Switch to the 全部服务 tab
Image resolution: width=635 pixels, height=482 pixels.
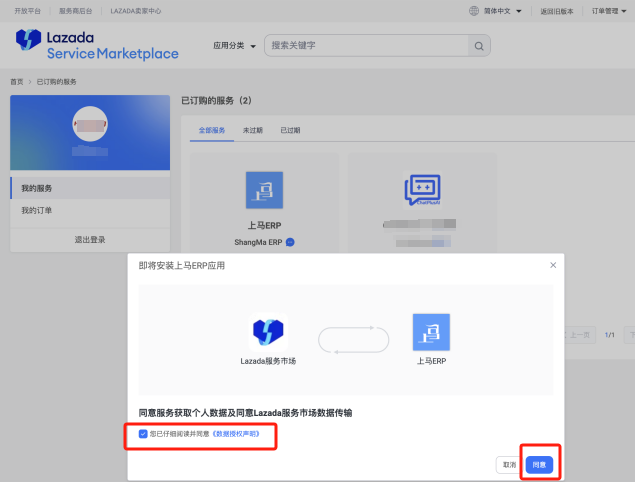tap(212, 130)
